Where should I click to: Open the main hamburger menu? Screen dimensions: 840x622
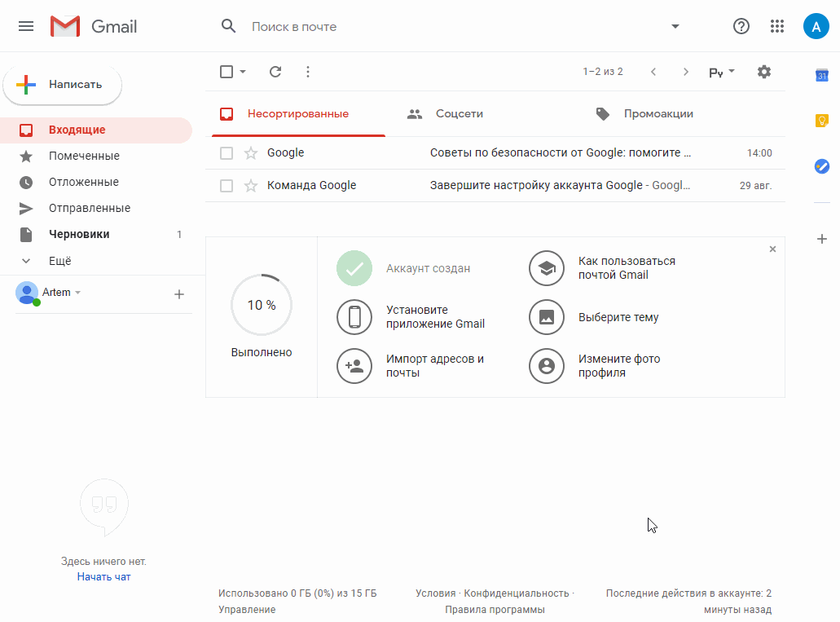(x=26, y=26)
